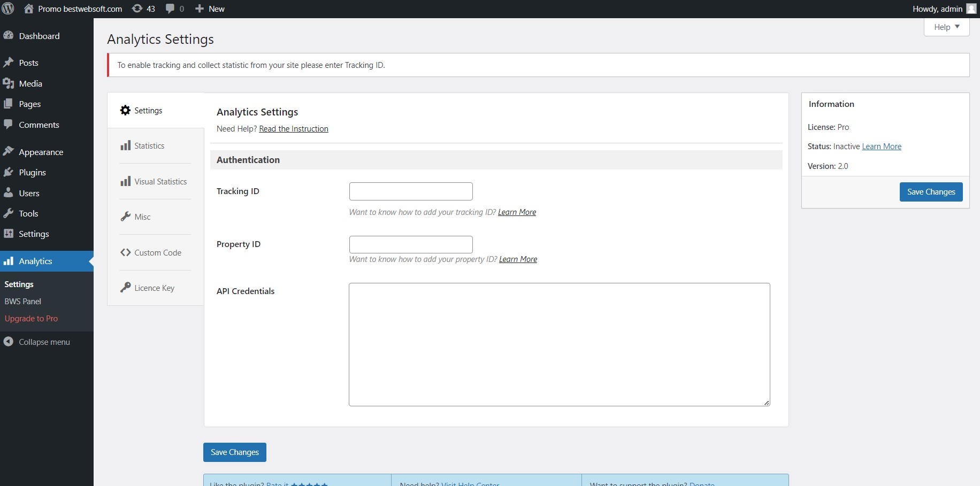Click the plus New icon in admin bar
Viewport: 980px width, 486px height.
200,9
